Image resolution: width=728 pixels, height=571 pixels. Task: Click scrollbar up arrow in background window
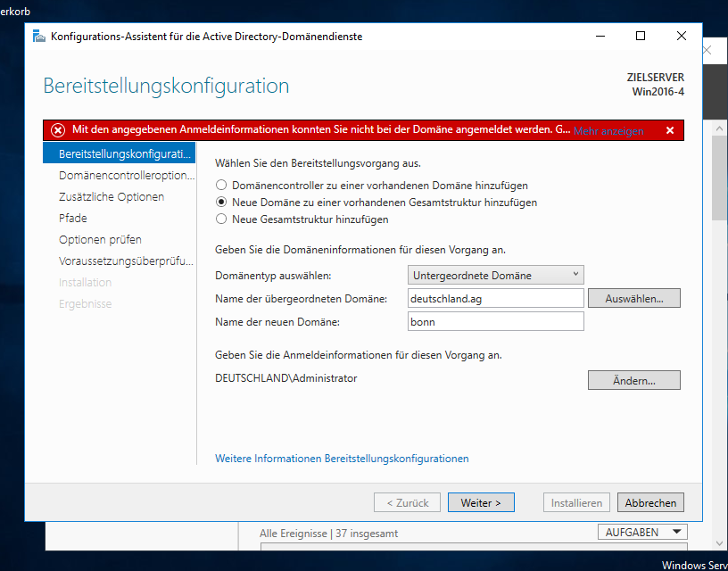click(x=719, y=128)
